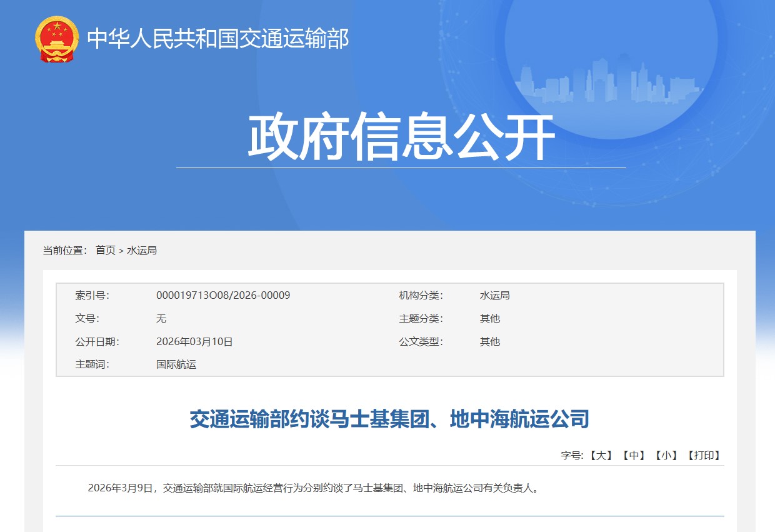Screen dimensions: 775x532
Task: Go to 首页 in the breadcrumb
Action: [x=105, y=250]
